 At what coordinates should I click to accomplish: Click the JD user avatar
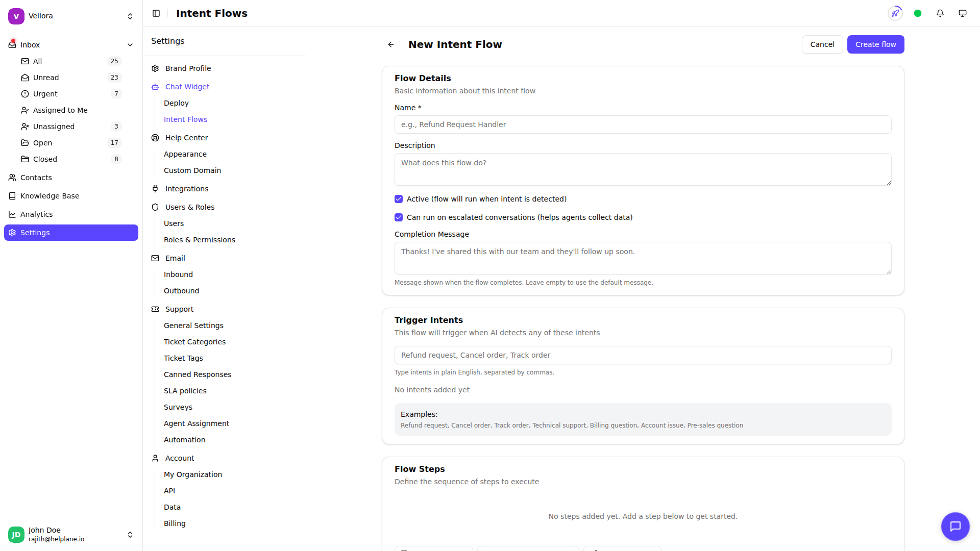pyautogui.click(x=16, y=535)
